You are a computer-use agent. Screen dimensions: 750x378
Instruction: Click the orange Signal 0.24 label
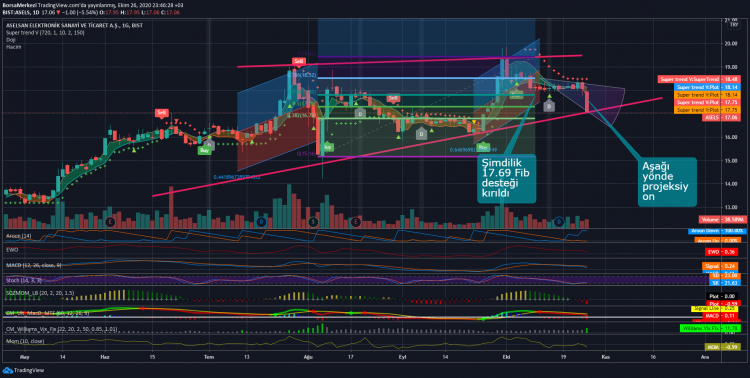(x=721, y=266)
